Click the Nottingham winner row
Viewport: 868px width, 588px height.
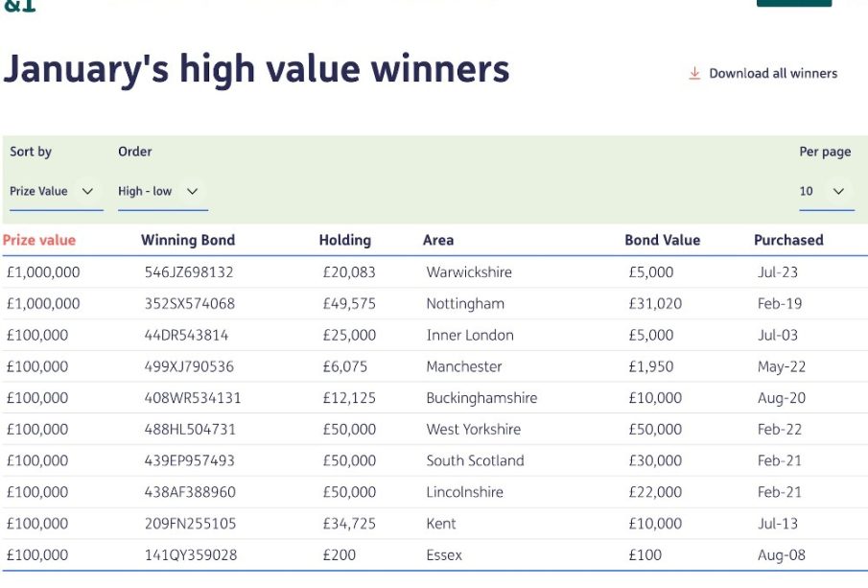click(x=465, y=304)
